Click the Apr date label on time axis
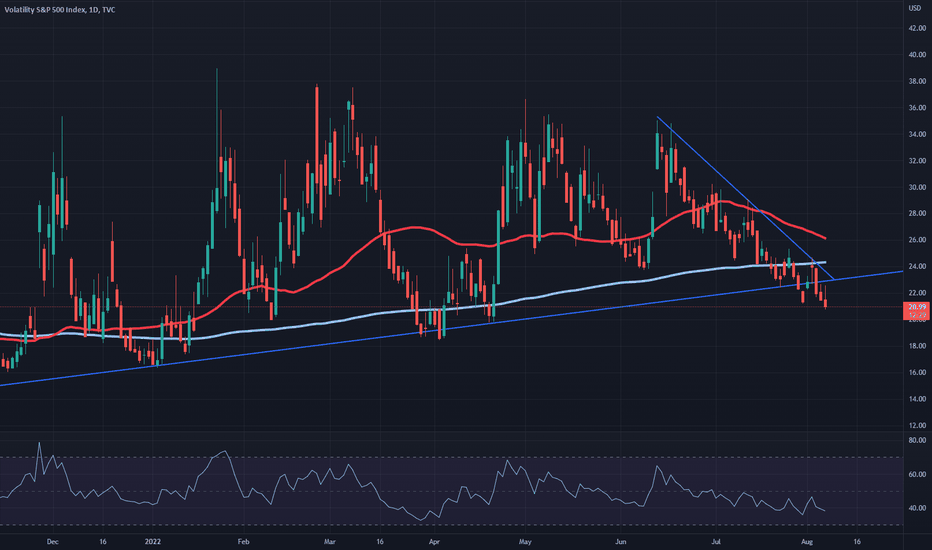The image size is (932, 550). coord(434,542)
